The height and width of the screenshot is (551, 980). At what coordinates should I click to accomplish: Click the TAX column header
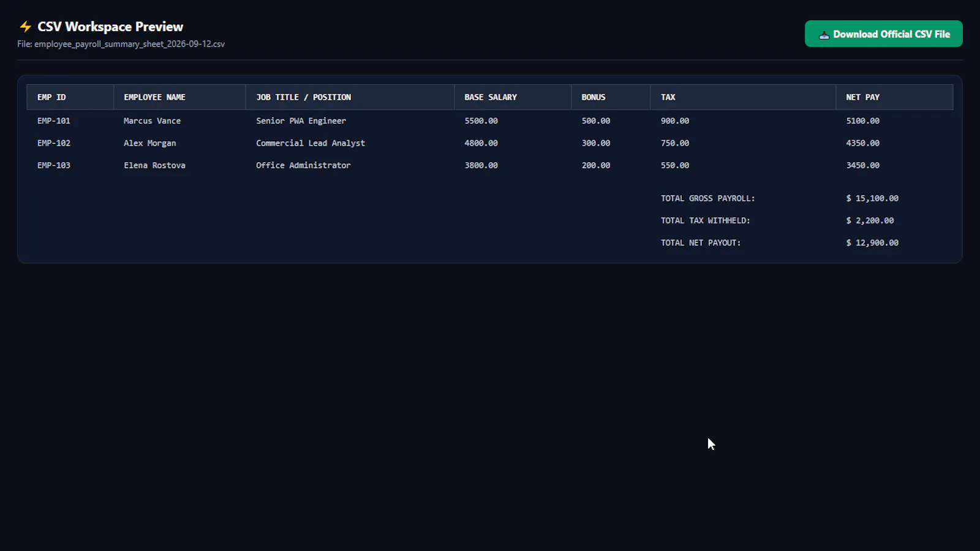tap(743, 97)
